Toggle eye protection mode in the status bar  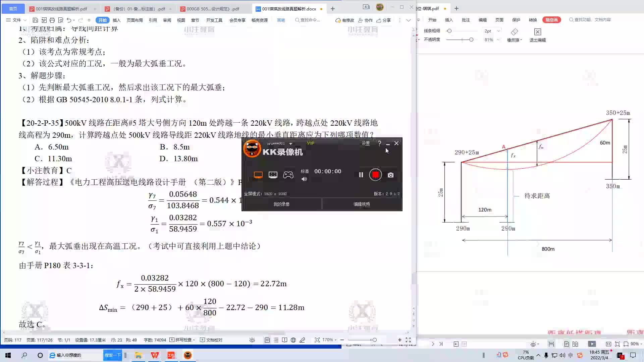coord(252,340)
